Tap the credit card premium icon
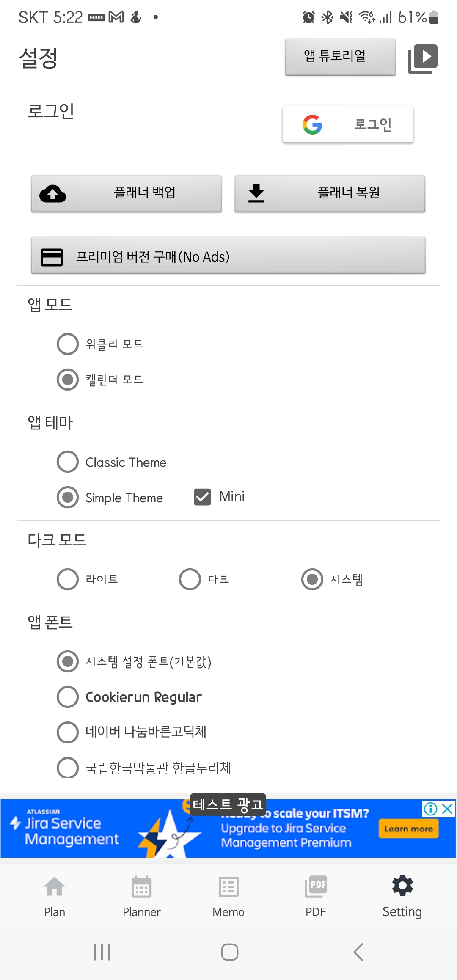Screen dimensions: 457x980 (x=52, y=257)
